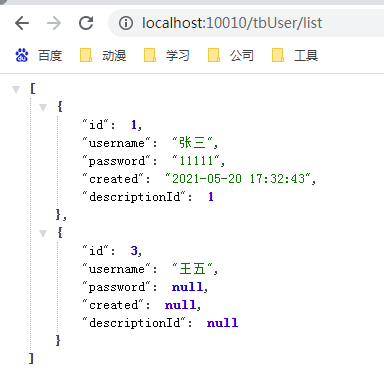This screenshot has height=383, width=384.
Task: Click the browser forward arrow
Action: [54, 23]
